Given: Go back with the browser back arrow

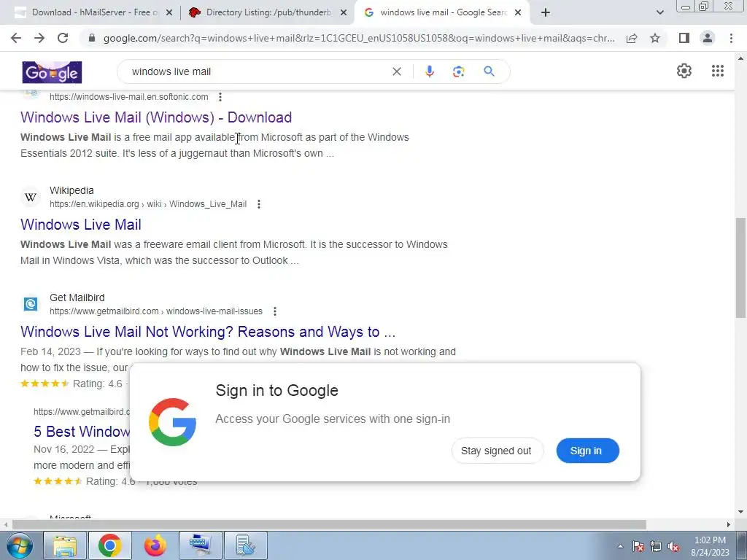Looking at the screenshot, I should pyautogui.click(x=16, y=38).
